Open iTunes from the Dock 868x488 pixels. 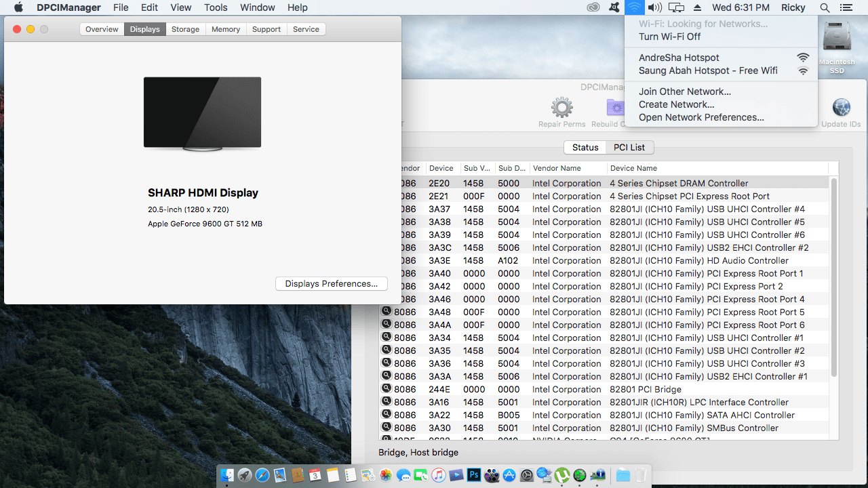439,475
